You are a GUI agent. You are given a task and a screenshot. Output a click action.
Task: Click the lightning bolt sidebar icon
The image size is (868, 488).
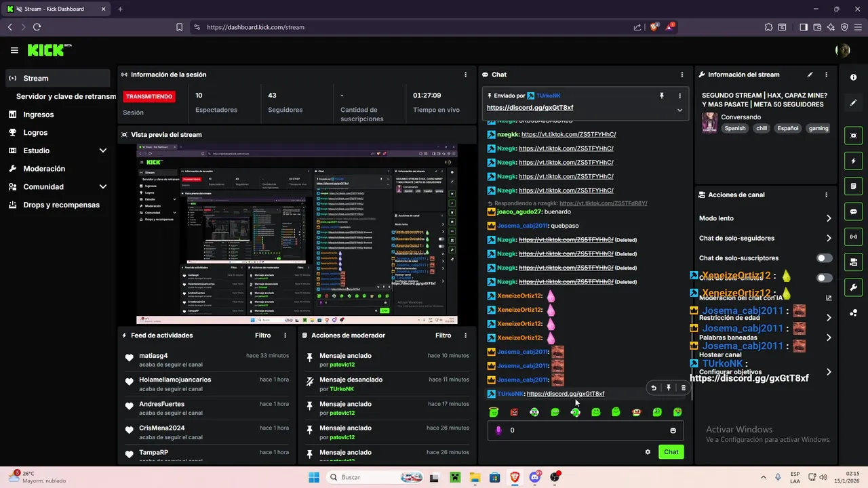pyautogui.click(x=854, y=161)
